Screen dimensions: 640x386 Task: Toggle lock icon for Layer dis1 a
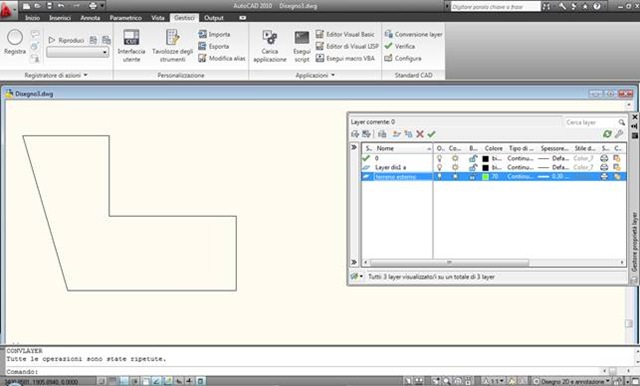(473, 167)
